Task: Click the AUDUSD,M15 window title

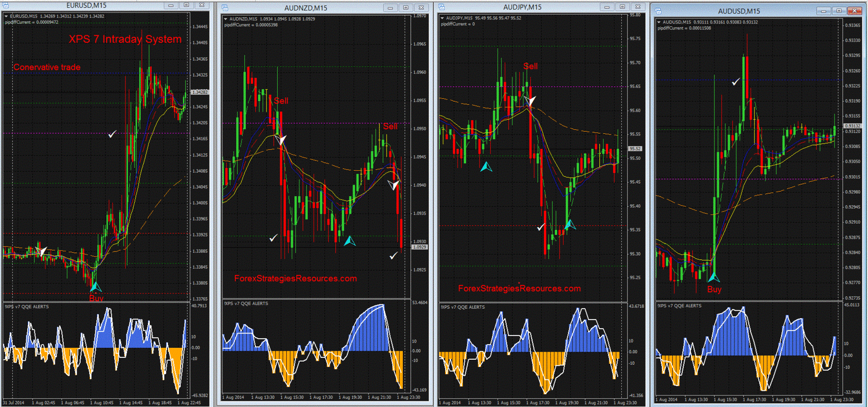Action: click(x=739, y=11)
